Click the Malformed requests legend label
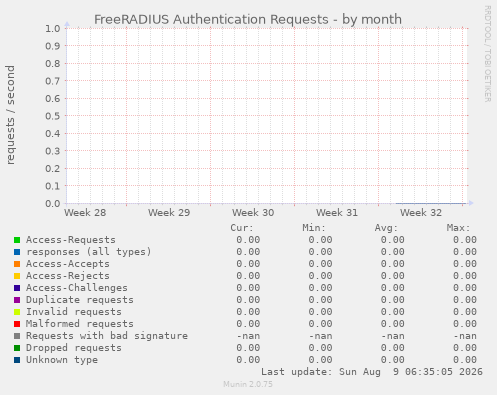Screen dimensions: 497x395 coord(80,324)
